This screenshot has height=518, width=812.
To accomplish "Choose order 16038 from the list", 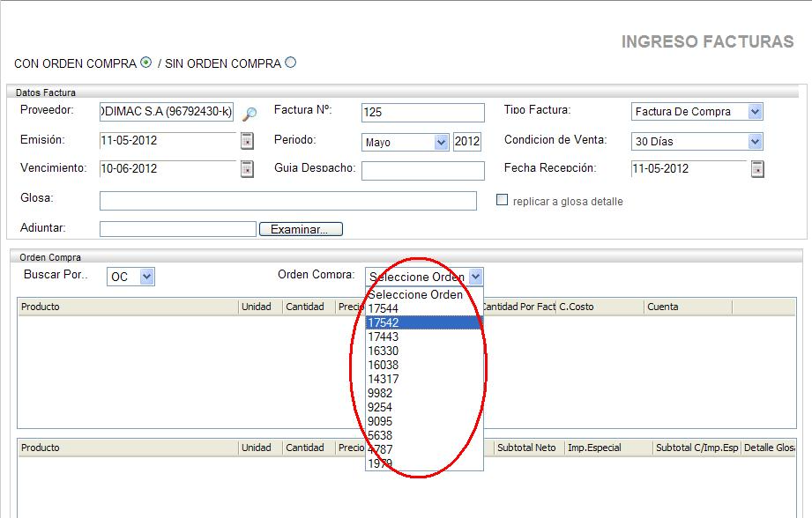I will 424,365.
